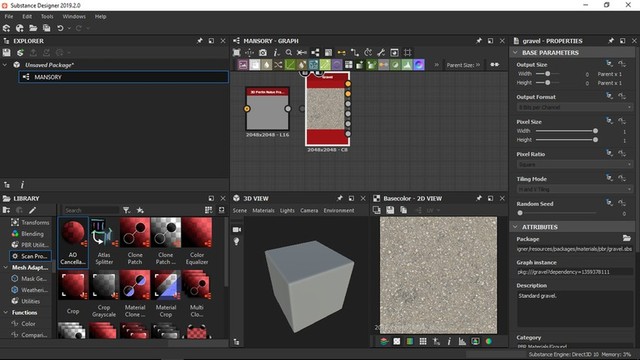Collapse the Base Parameters section
Screen dimensions: 640x360
(515, 53)
